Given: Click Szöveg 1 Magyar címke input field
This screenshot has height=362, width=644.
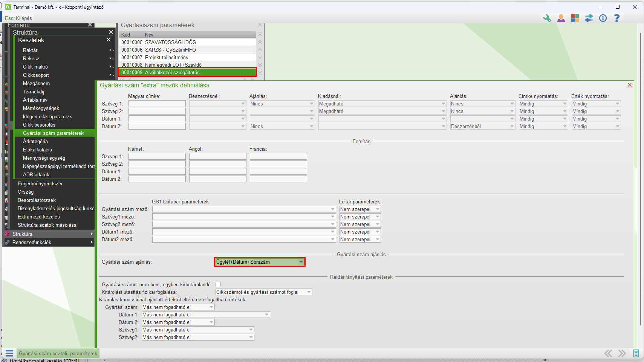Looking at the screenshot, I should click(157, 104).
